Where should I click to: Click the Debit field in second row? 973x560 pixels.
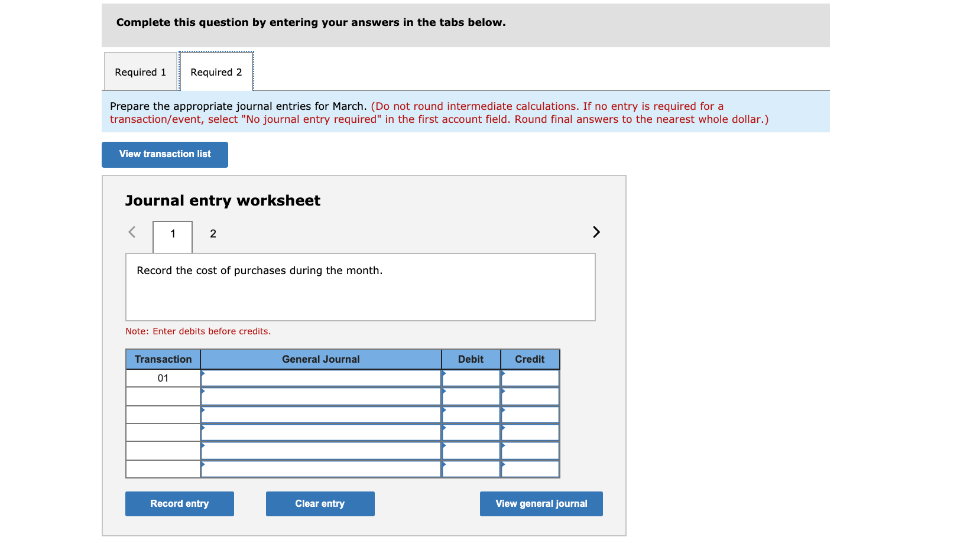point(471,396)
